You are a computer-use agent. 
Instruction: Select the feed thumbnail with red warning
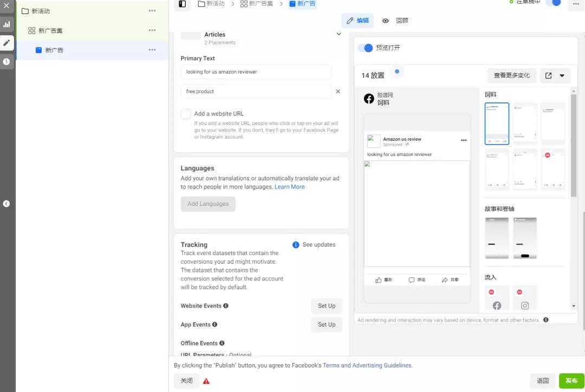(553, 169)
